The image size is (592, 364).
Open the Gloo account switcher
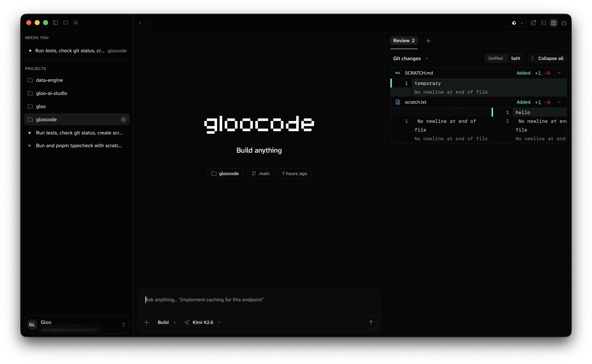[77, 325]
